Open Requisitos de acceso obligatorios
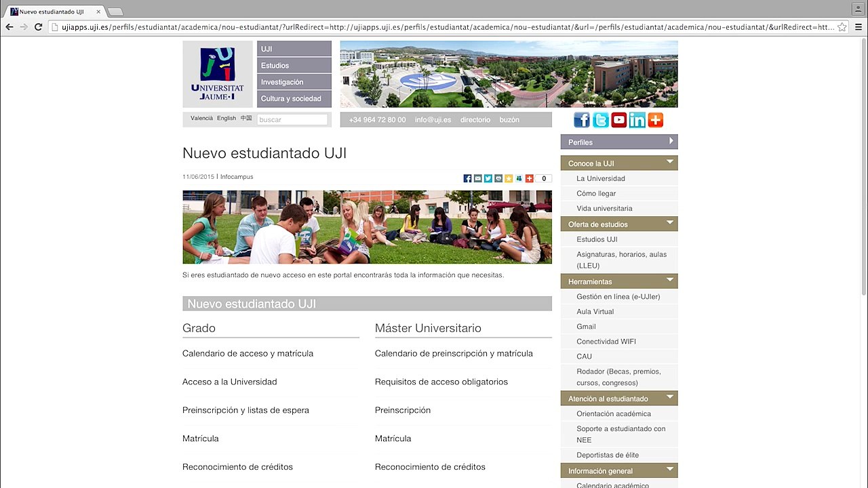868x488 pixels. point(441,382)
